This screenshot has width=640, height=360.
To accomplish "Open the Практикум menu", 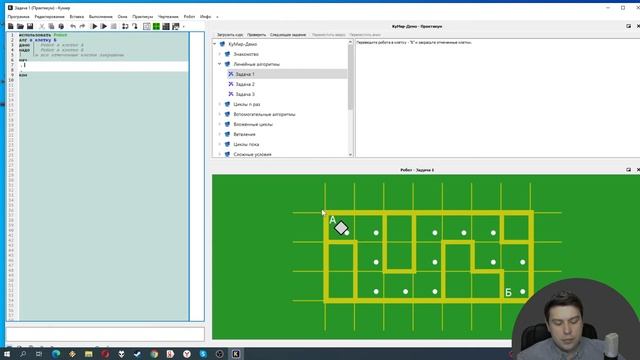I will click(142, 16).
